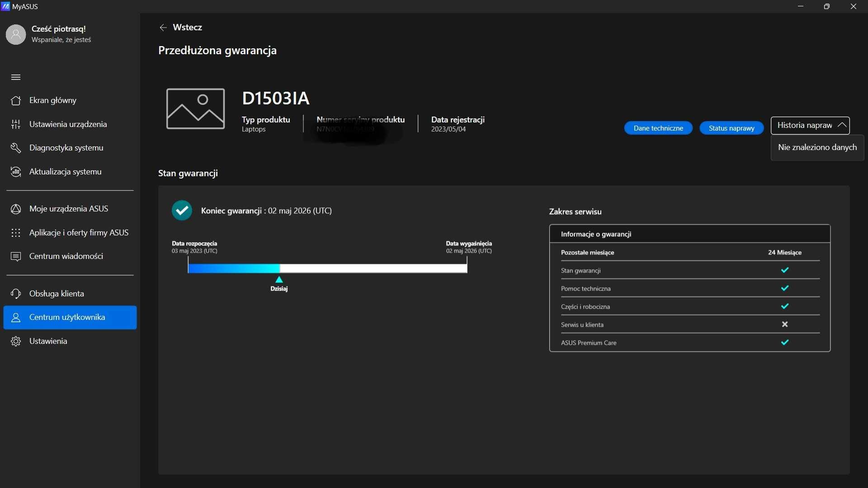Collapse the Historia napraw dropdown
868x488 pixels.
(810, 126)
